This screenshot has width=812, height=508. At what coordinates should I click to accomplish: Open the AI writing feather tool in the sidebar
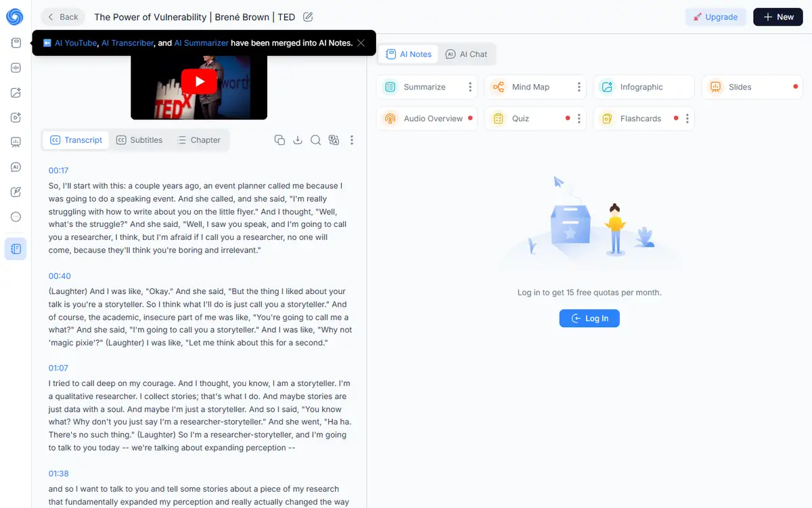click(16, 192)
